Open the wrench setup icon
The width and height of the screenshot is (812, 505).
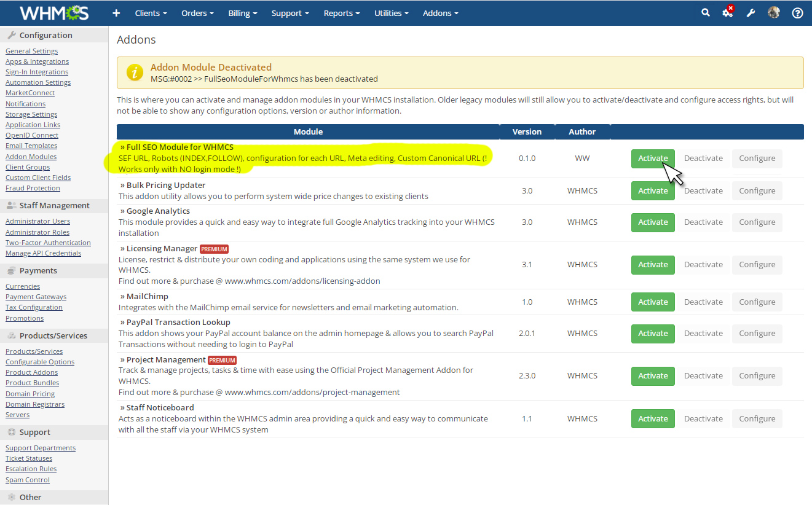coord(751,13)
